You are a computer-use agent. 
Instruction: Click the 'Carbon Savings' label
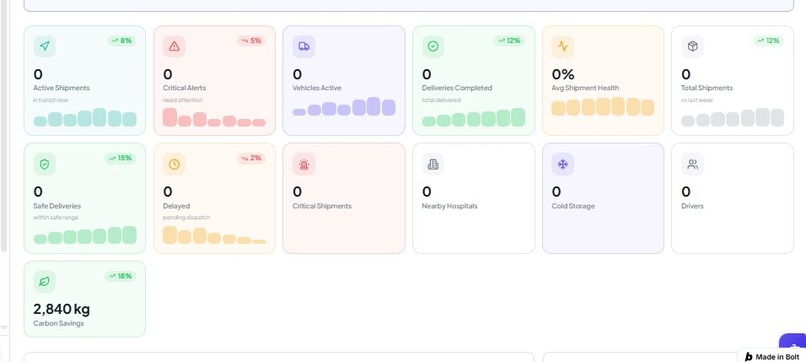pyautogui.click(x=59, y=323)
